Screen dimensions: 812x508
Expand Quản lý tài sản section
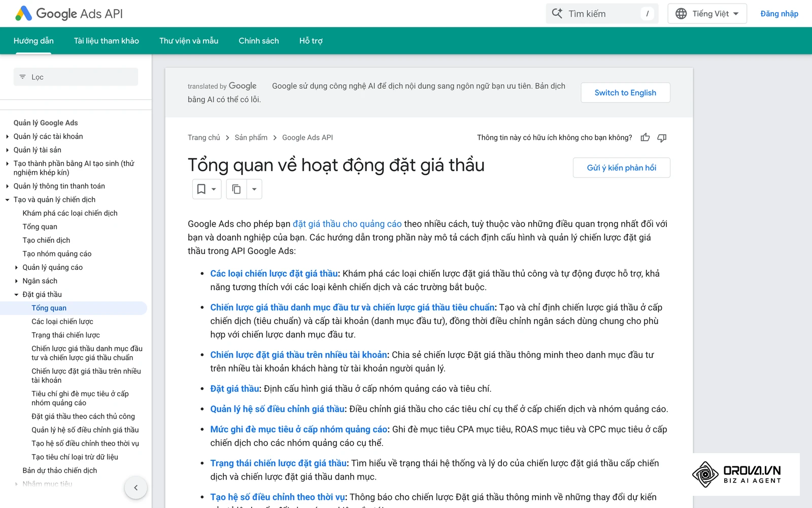coord(7,150)
